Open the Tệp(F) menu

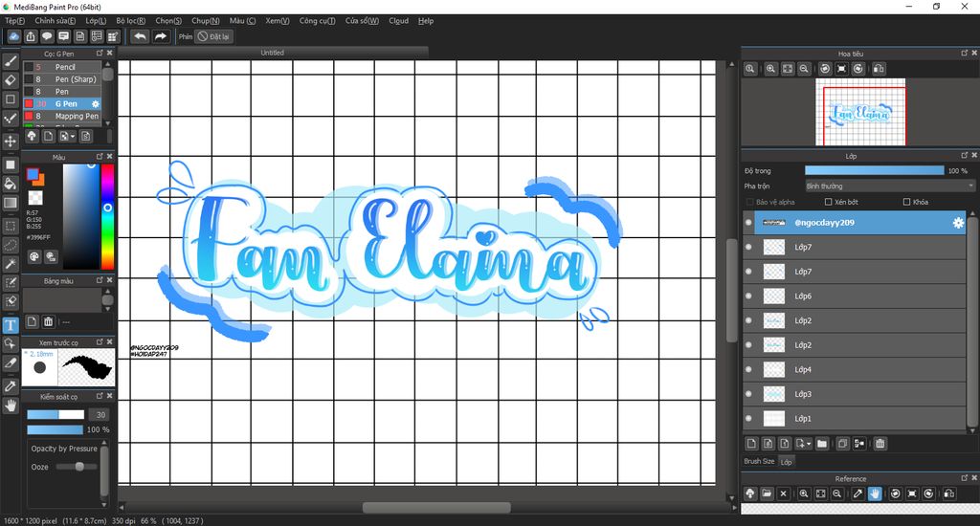point(15,21)
